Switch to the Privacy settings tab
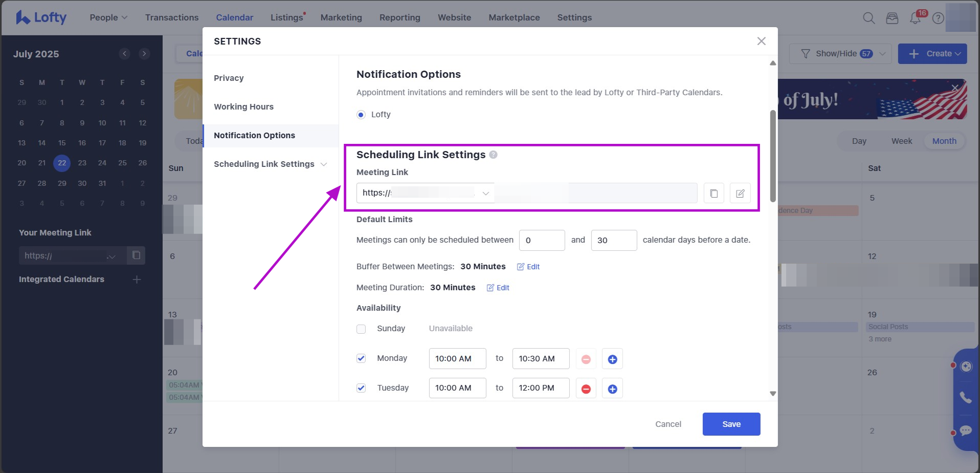Screen dimensions: 980x473 pos(229,78)
